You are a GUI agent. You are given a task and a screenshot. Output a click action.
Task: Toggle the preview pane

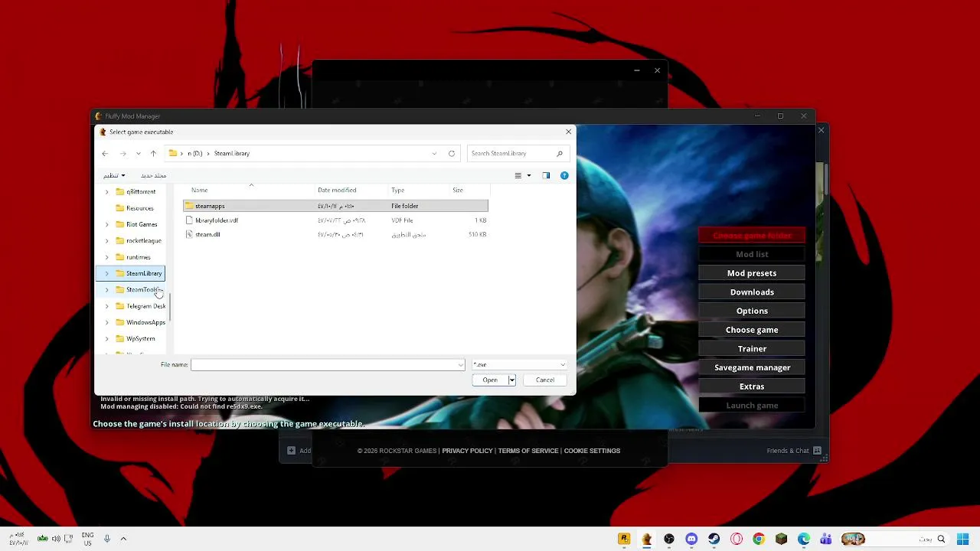(546, 176)
